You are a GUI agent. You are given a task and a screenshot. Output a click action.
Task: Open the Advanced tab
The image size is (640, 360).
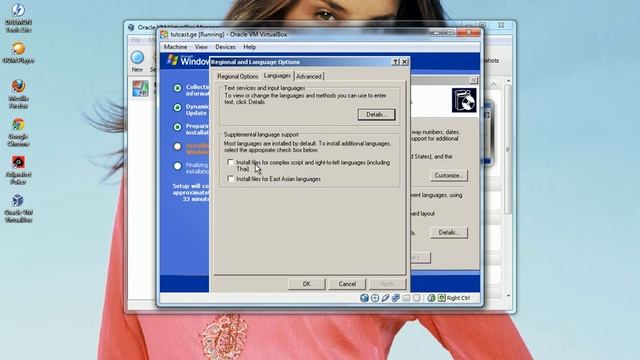[x=309, y=76]
